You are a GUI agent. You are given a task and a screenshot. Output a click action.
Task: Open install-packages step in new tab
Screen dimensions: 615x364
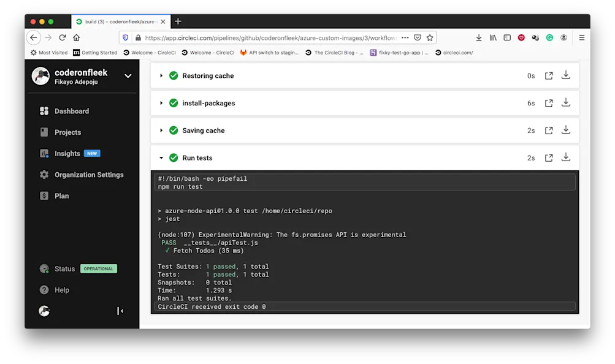[x=549, y=104]
